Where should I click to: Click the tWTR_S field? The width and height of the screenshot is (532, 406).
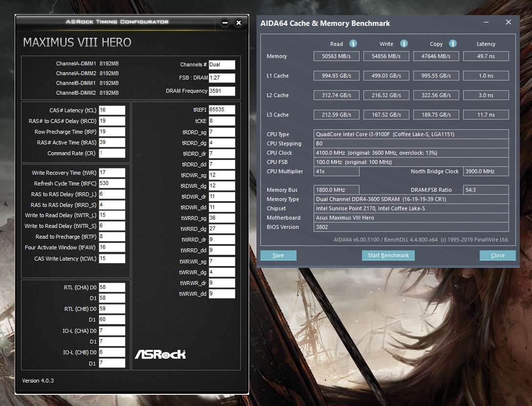point(112,226)
